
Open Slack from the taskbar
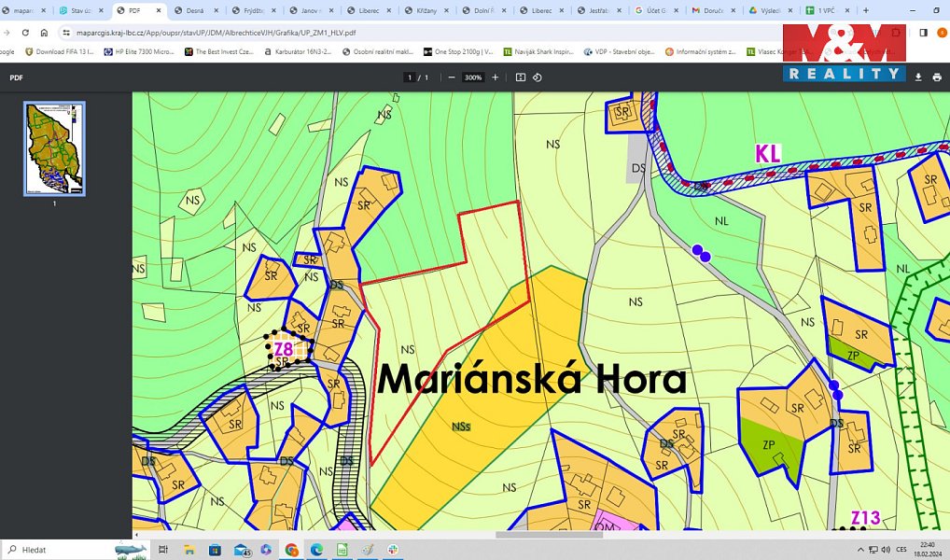coord(393,550)
